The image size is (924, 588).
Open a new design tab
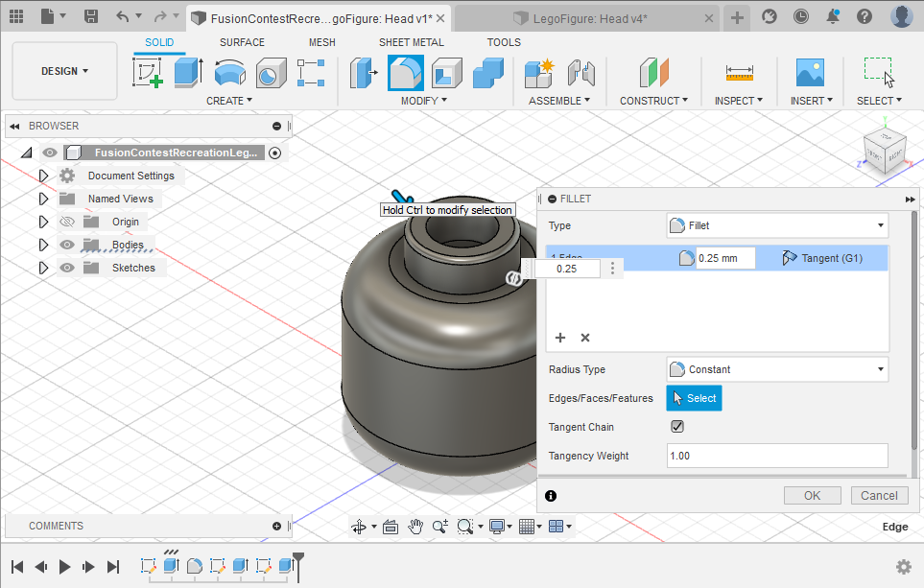pyautogui.click(x=737, y=17)
